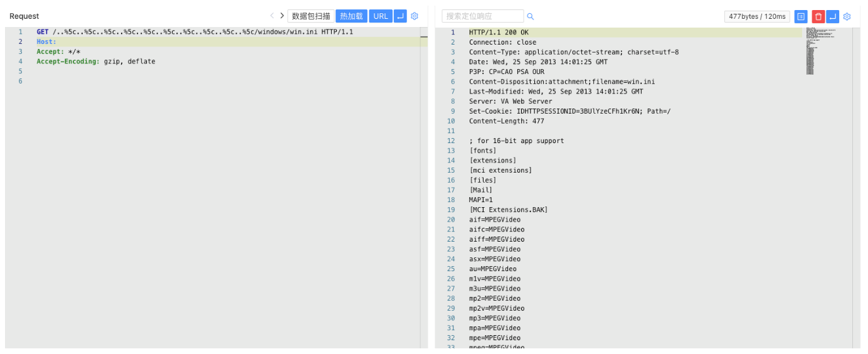Click the GET request line
This screenshot has width=868, height=354.
[x=194, y=32]
